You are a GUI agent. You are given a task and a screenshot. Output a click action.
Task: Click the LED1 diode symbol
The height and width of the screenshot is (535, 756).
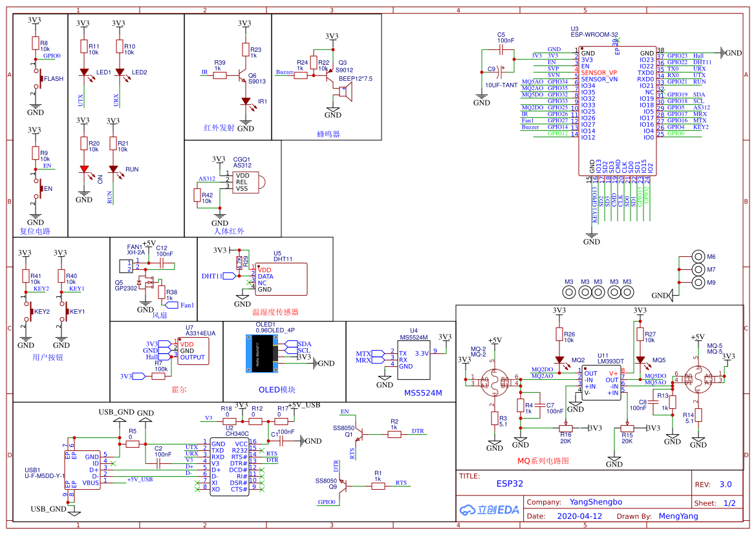(x=84, y=73)
